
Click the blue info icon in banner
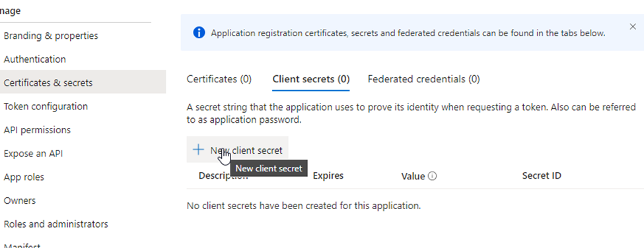[x=199, y=33]
